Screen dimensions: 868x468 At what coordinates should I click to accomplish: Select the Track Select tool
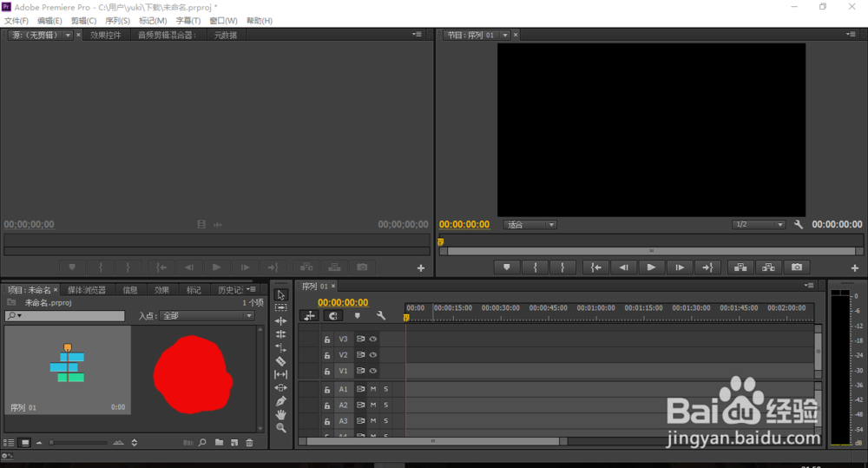[x=280, y=307]
